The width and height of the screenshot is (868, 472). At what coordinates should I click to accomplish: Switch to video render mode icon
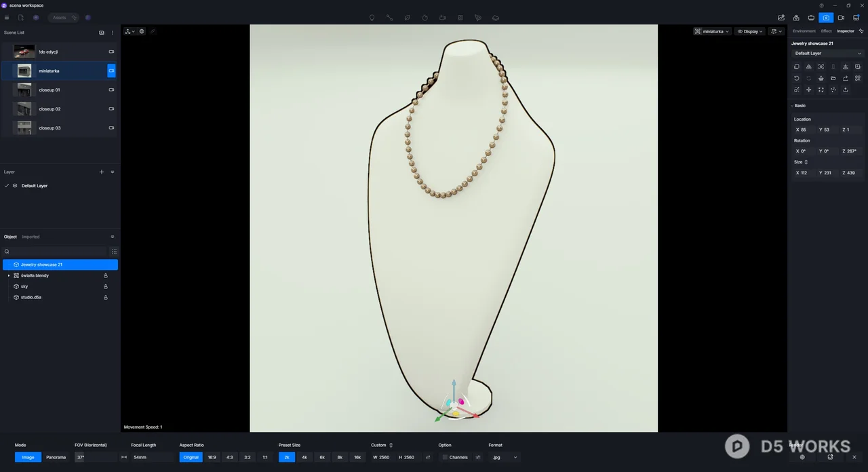pyautogui.click(x=841, y=18)
